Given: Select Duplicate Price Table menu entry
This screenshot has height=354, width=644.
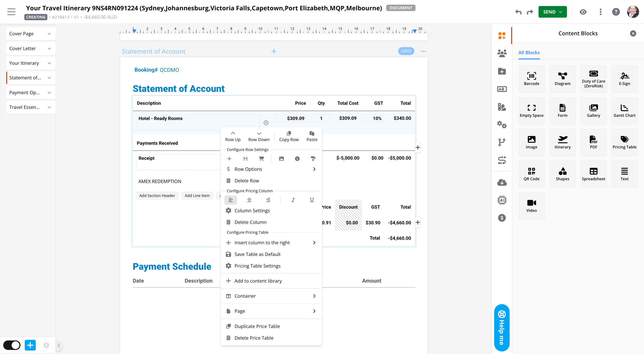Looking at the screenshot, I should pos(257,326).
